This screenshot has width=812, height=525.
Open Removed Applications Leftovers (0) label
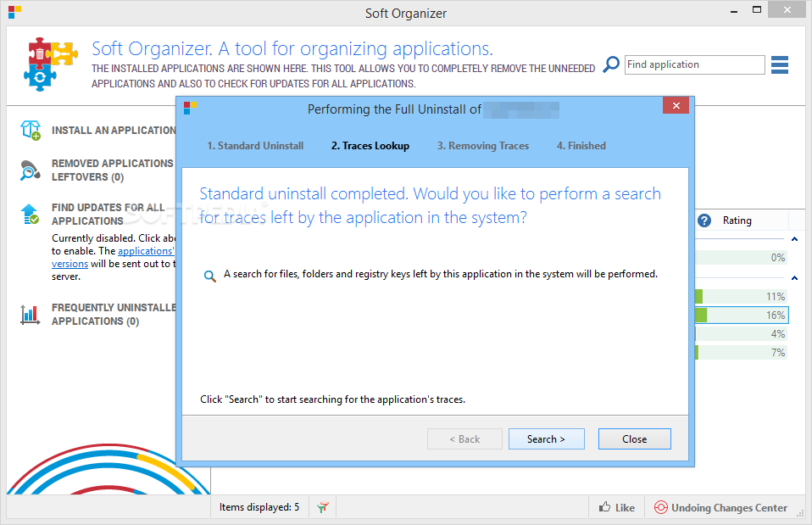113,170
